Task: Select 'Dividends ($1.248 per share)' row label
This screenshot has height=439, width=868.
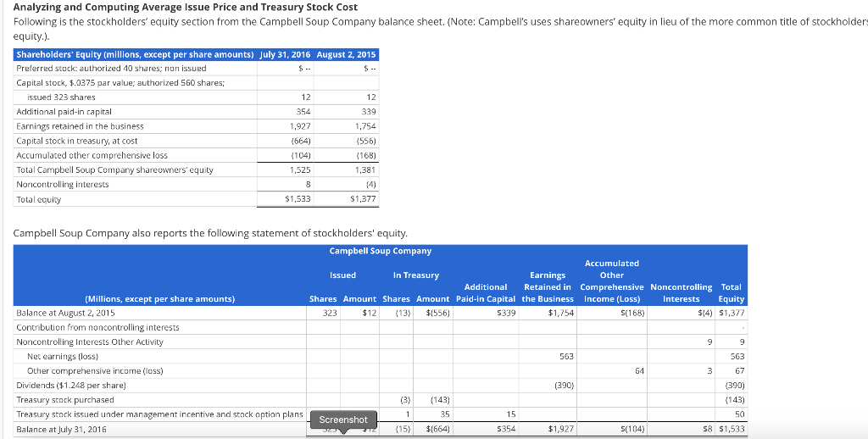Action: pos(71,385)
